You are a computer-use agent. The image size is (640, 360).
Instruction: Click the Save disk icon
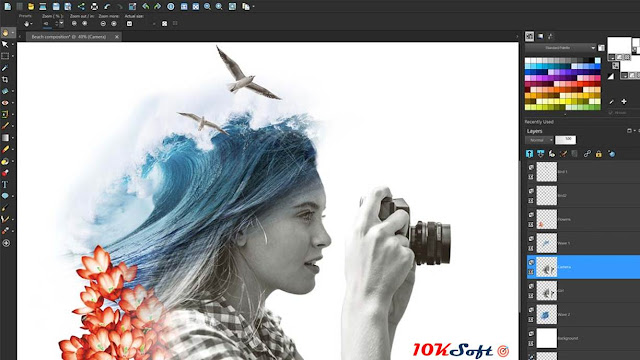point(56,7)
